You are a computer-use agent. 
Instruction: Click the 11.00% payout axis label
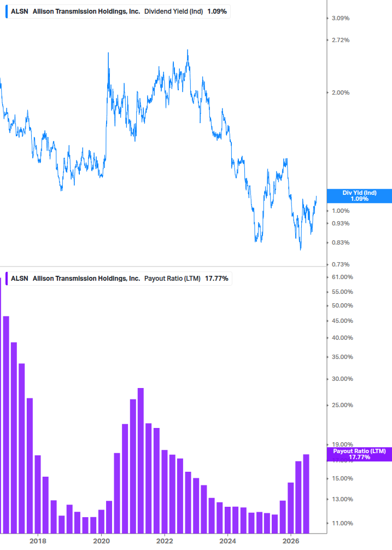click(343, 523)
